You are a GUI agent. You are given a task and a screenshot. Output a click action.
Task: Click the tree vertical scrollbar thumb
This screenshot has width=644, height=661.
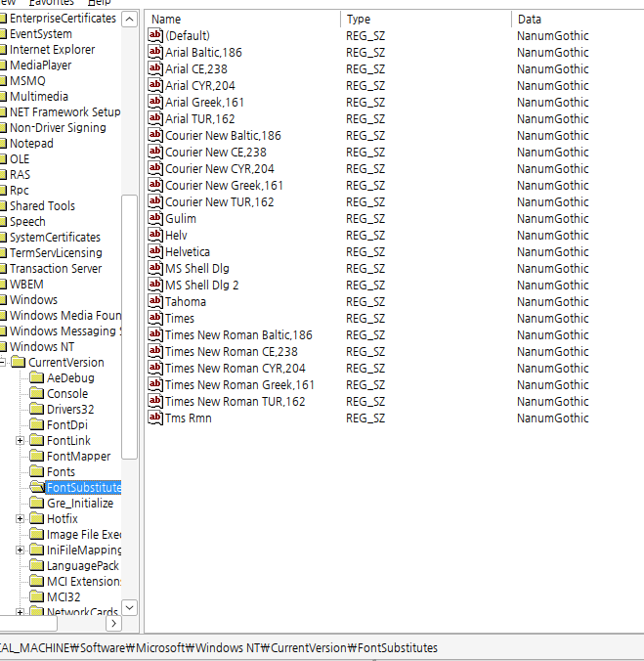(130, 327)
